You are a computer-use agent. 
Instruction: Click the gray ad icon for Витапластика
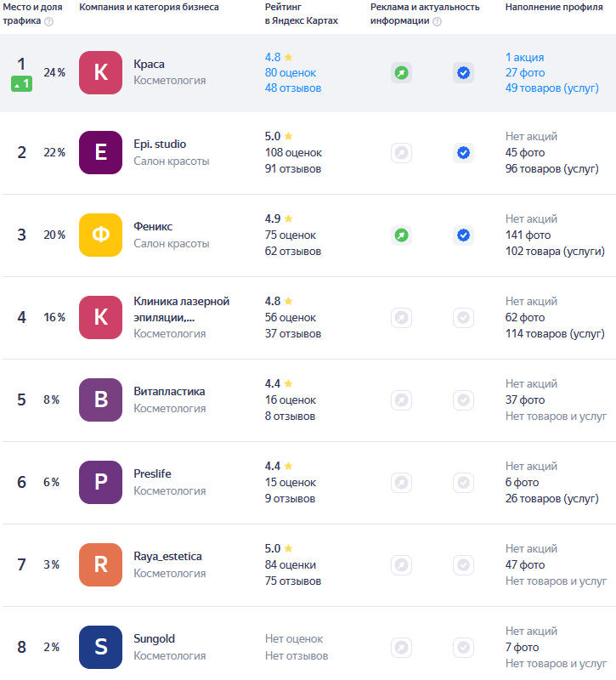point(401,400)
